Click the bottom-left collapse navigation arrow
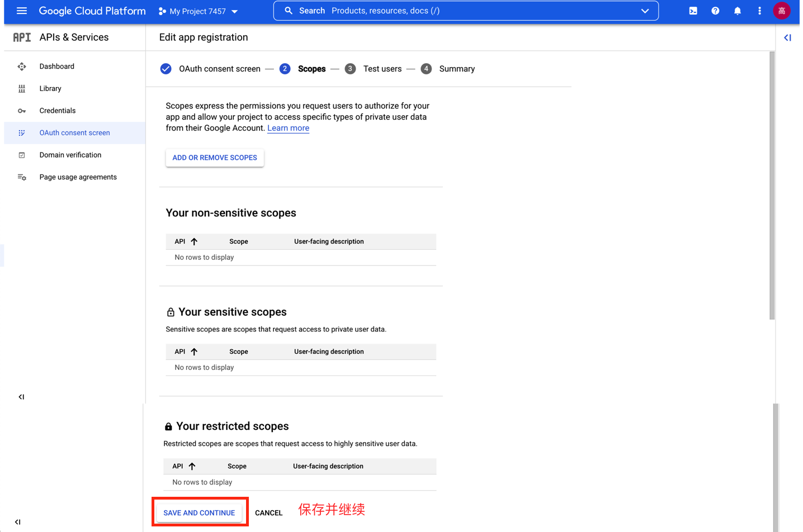Screen dimensions: 803x532 (18, 522)
